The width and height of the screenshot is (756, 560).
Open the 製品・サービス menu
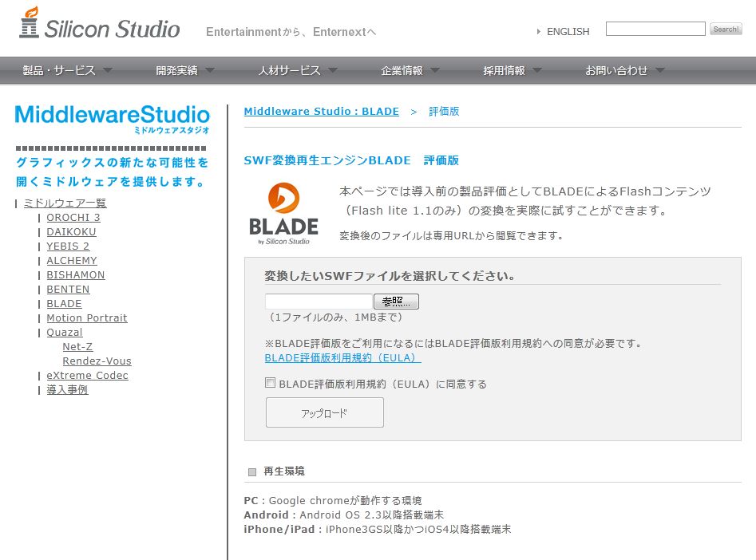click(x=59, y=70)
